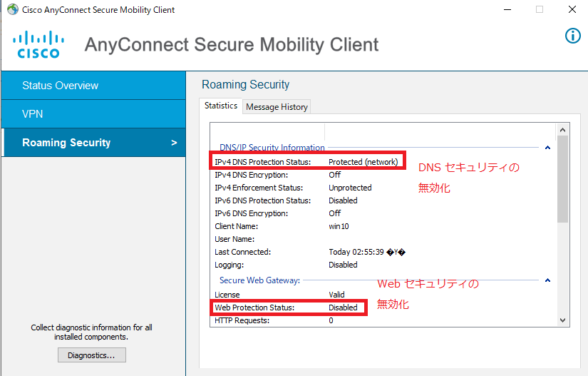The height and width of the screenshot is (376, 588).
Task: Select Web Protection Status label
Action: click(254, 308)
